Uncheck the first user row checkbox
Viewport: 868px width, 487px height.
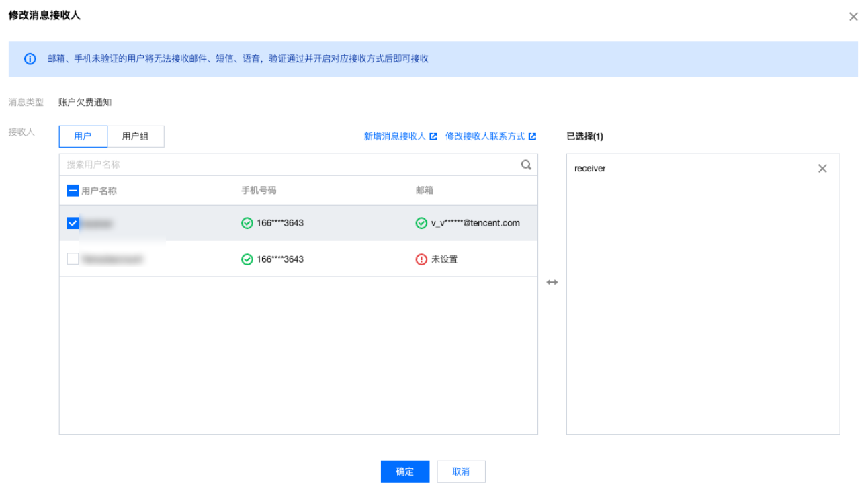tap(73, 223)
